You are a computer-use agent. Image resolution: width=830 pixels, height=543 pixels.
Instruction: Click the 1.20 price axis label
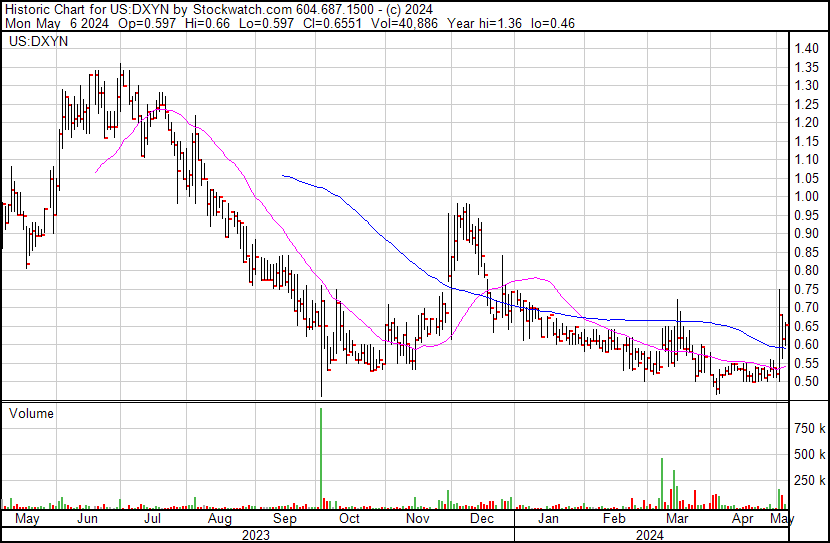pos(807,122)
